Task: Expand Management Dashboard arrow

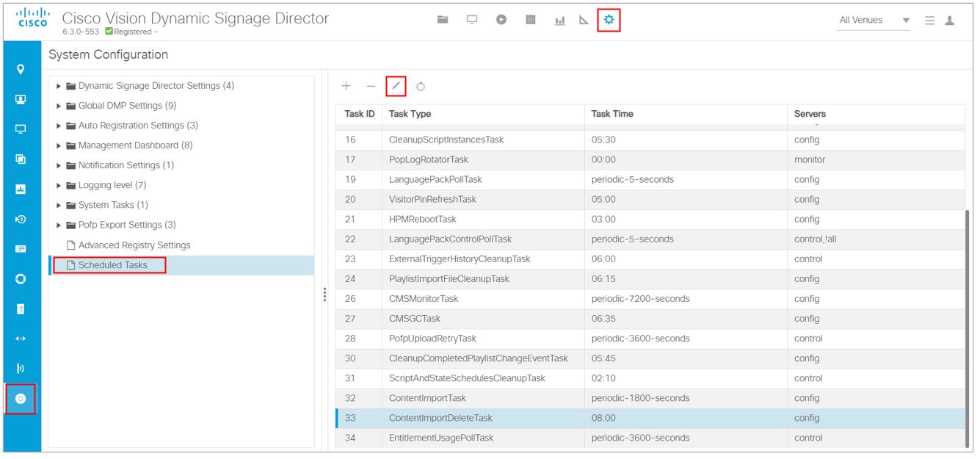Action: coord(59,145)
